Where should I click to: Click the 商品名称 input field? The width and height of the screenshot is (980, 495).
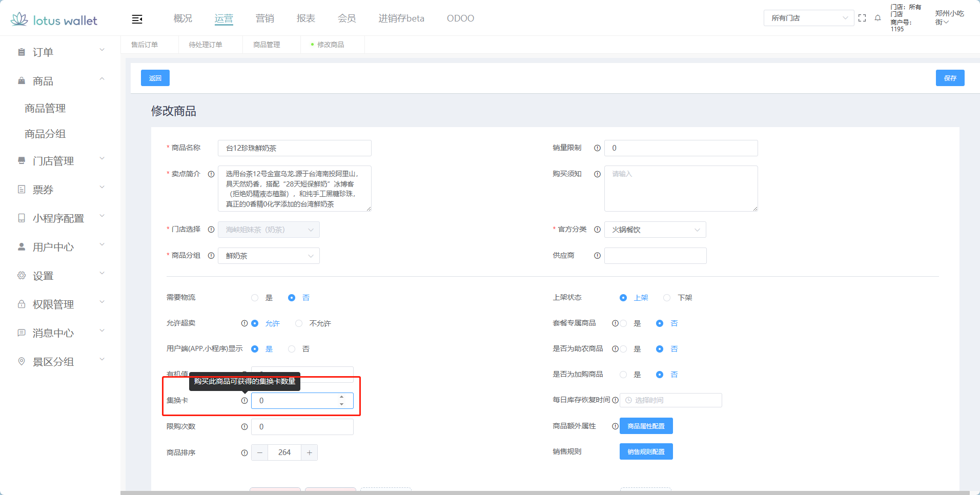click(294, 148)
